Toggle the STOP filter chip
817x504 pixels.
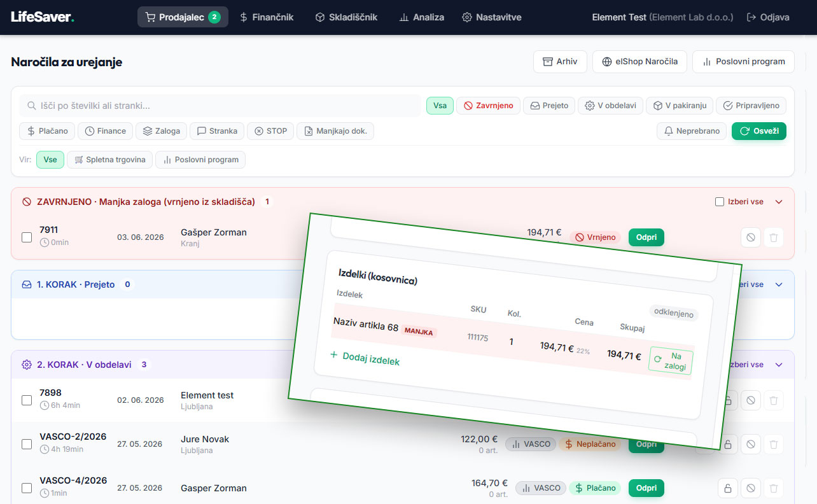(270, 131)
